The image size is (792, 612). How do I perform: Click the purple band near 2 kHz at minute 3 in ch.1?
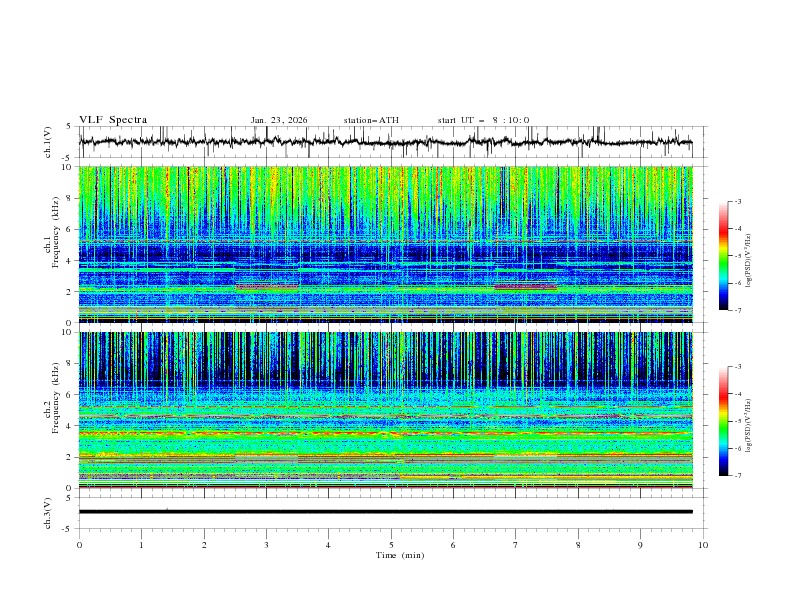tap(267, 286)
